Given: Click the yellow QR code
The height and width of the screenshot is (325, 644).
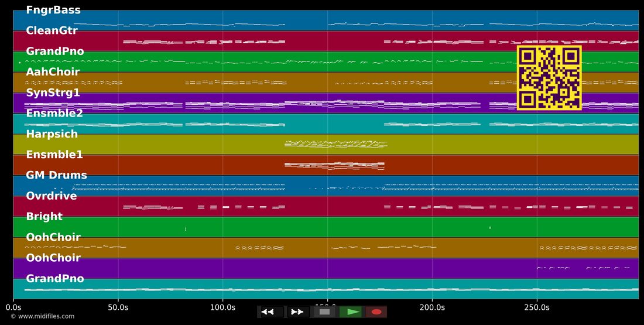Looking at the screenshot, I should (x=549, y=78).
